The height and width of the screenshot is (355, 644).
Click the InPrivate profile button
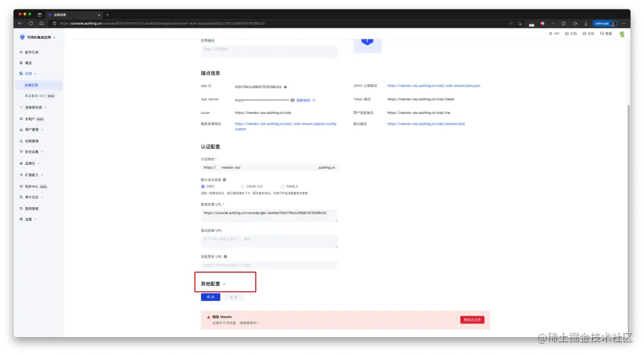point(605,23)
